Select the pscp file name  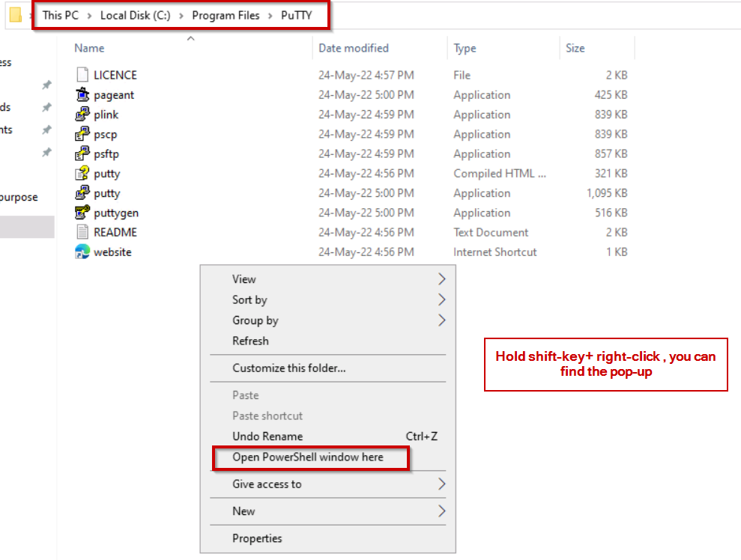pyautogui.click(x=106, y=135)
